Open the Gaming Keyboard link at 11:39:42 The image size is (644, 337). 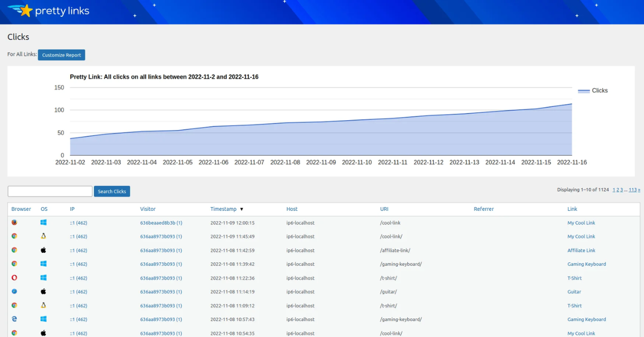(587, 264)
